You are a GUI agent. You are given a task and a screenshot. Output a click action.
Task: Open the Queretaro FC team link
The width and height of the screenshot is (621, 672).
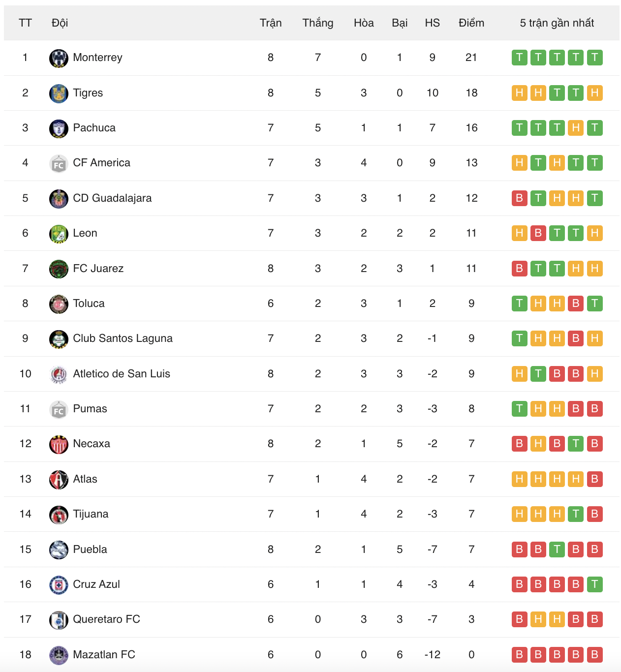(x=106, y=619)
